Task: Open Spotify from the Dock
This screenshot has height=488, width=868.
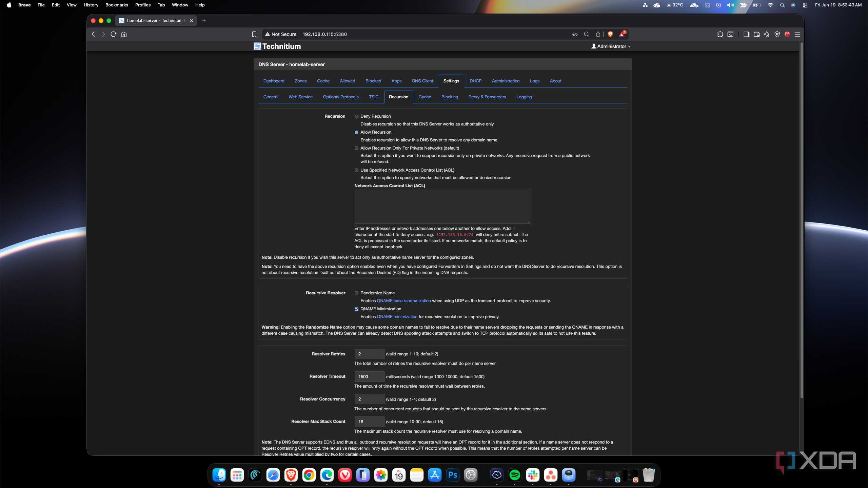Action: (x=515, y=475)
